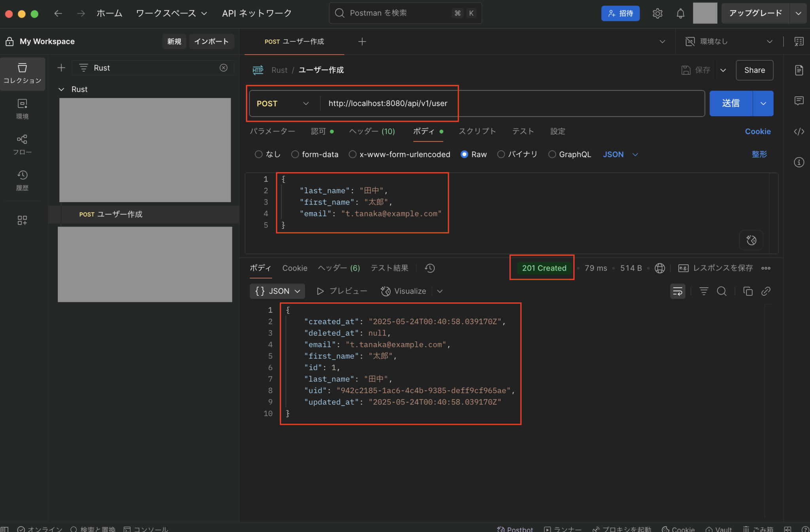The width and height of the screenshot is (810, 532).
Task: Search the response with magnifier icon
Action: (x=722, y=291)
